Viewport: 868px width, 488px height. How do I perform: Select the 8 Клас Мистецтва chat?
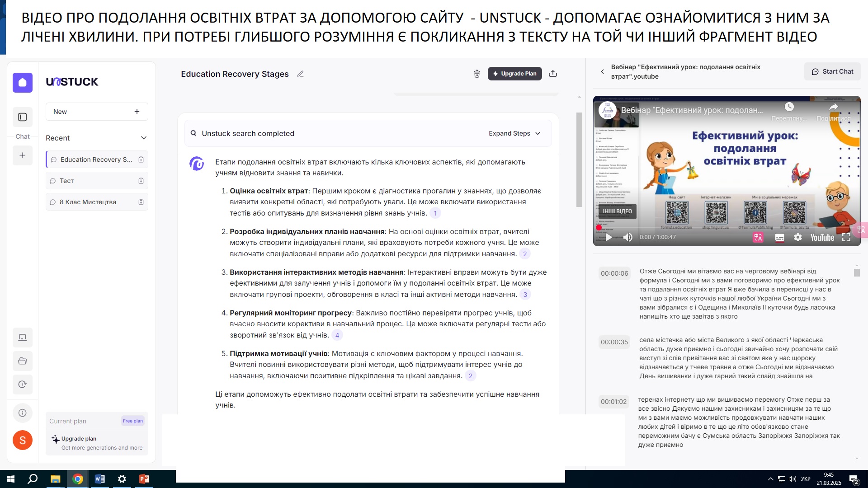pyautogui.click(x=97, y=202)
